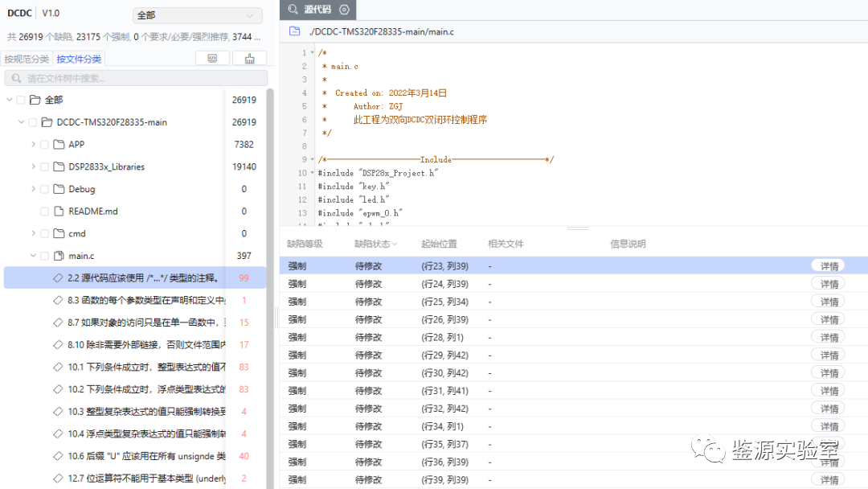
Task: Click the settings icon beside 源代码 tab
Action: pos(345,10)
